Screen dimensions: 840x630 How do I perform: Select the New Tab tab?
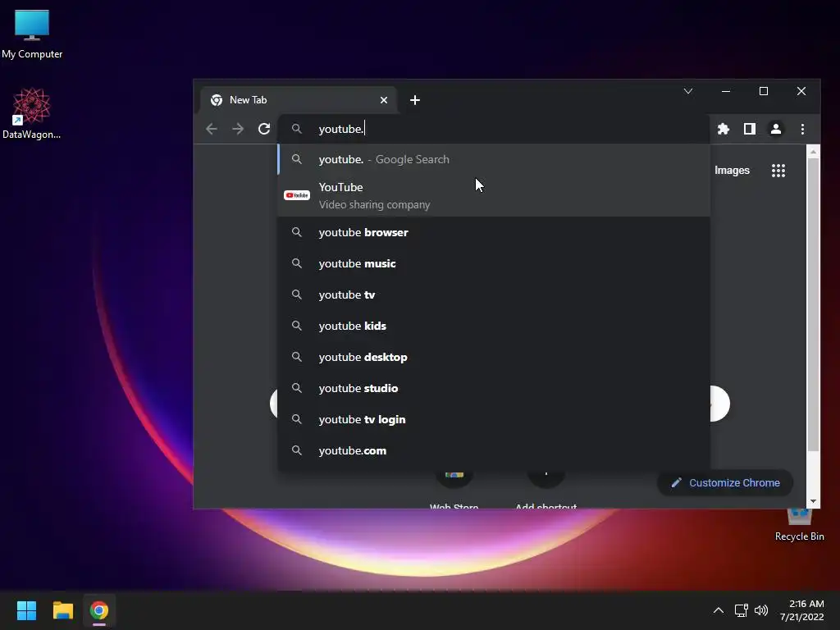coord(299,100)
